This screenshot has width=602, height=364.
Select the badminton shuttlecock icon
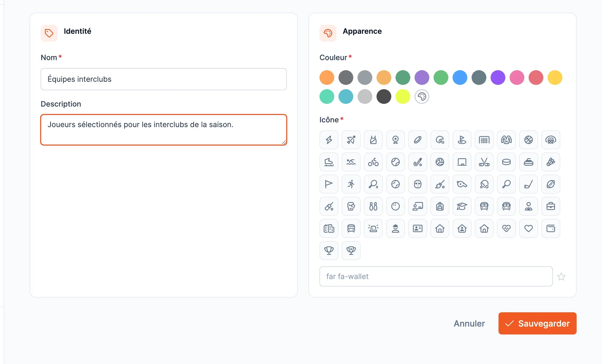(551, 162)
